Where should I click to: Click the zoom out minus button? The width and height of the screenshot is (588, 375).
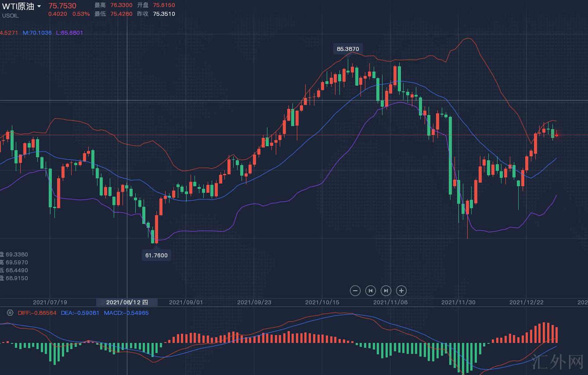[x=355, y=290]
